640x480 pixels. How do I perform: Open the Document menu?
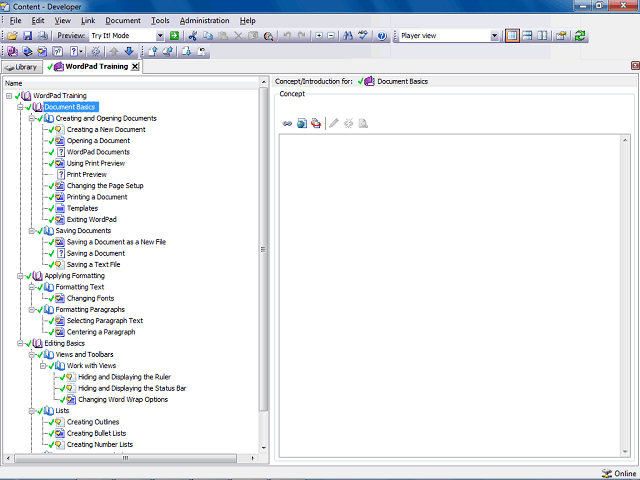coord(123,20)
